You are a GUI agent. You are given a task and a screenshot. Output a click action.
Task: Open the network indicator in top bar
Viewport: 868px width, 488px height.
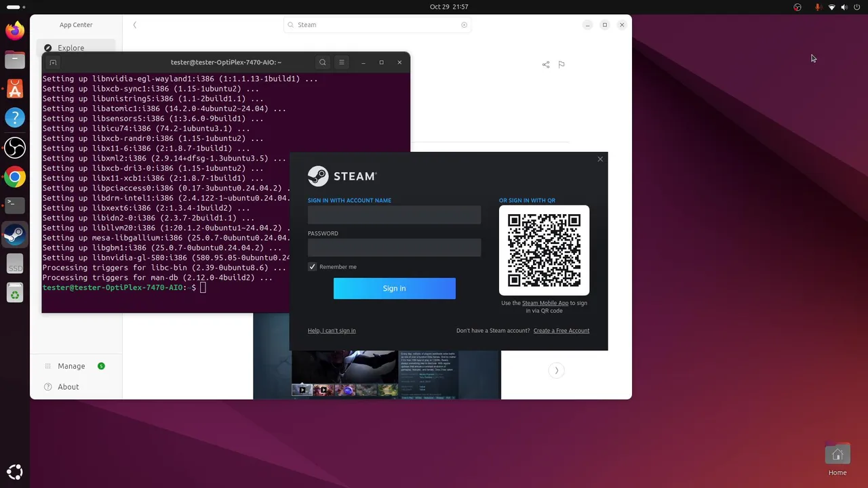pyautogui.click(x=831, y=7)
